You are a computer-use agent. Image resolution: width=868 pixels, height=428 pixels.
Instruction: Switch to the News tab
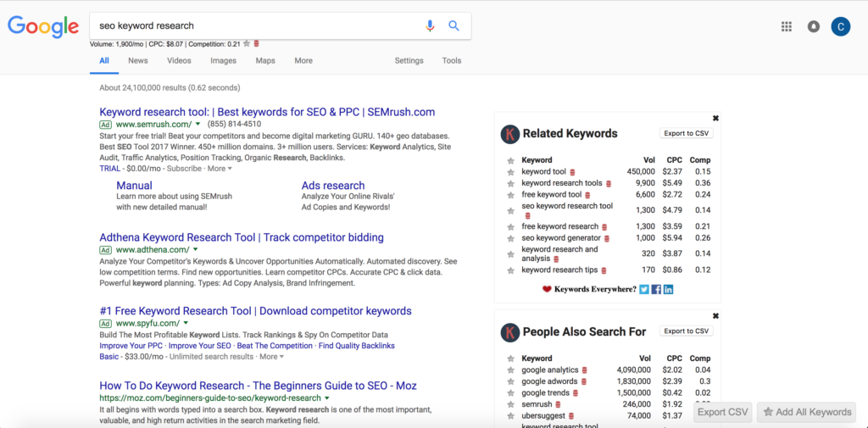(x=138, y=61)
